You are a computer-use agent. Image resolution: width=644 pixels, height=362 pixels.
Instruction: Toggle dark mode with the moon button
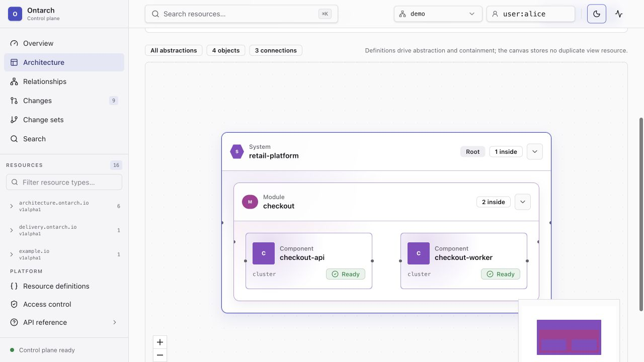(x=597, y=14)
